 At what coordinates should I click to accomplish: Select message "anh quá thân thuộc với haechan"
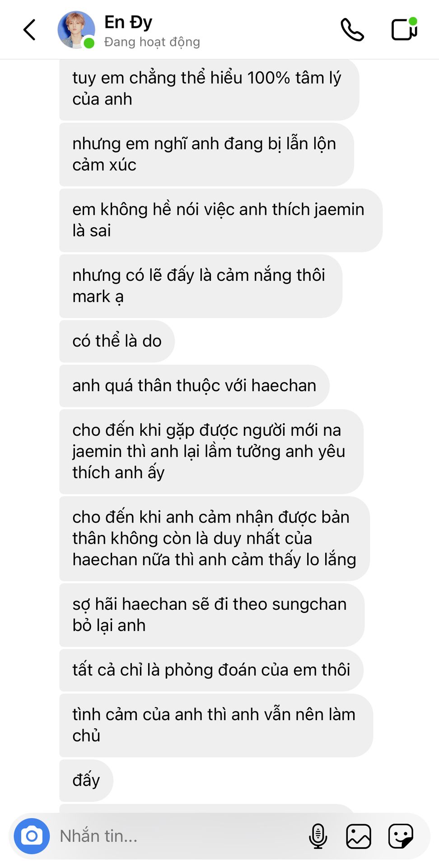(194, 386)
